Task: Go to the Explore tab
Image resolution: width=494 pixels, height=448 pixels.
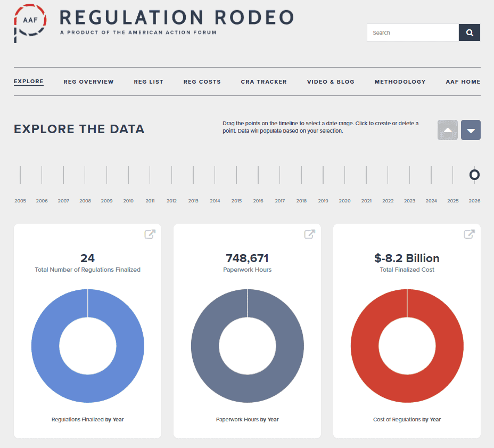Action: (29, 82)
